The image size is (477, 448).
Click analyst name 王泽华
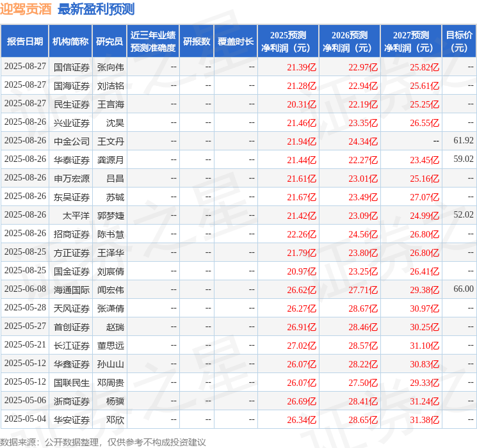coord(110,253)
